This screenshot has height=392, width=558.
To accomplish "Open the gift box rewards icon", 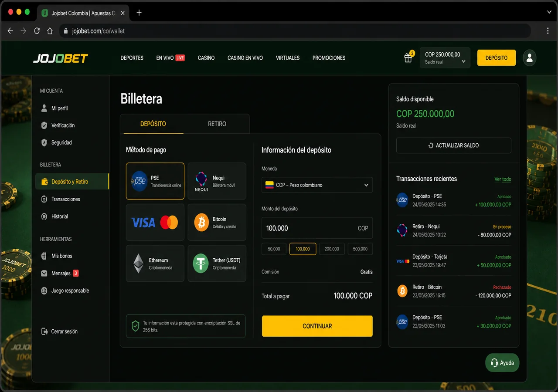I will [408, 57].
